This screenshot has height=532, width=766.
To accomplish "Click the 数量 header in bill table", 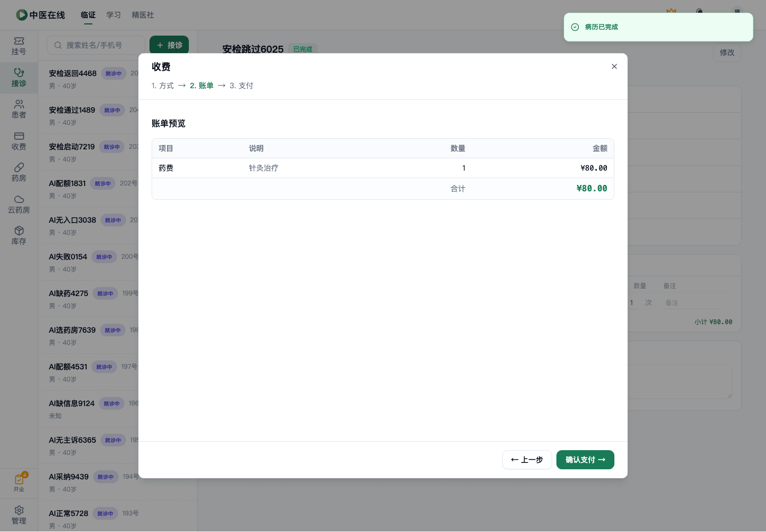I will [458, 148].
